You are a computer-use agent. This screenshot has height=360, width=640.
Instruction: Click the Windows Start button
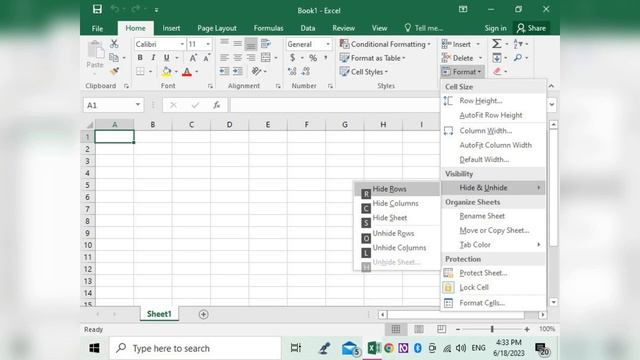[x=94, y=348]
